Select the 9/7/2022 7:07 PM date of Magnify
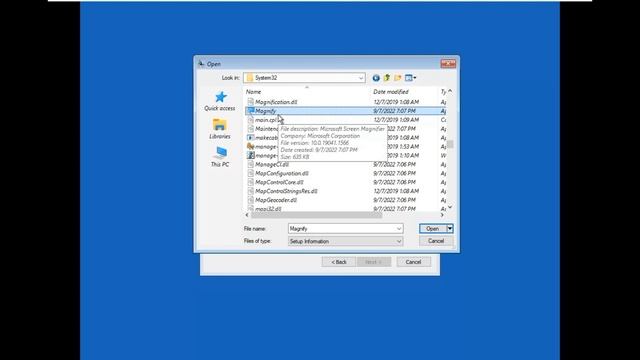Screen dimensions: 640x360 394,111
